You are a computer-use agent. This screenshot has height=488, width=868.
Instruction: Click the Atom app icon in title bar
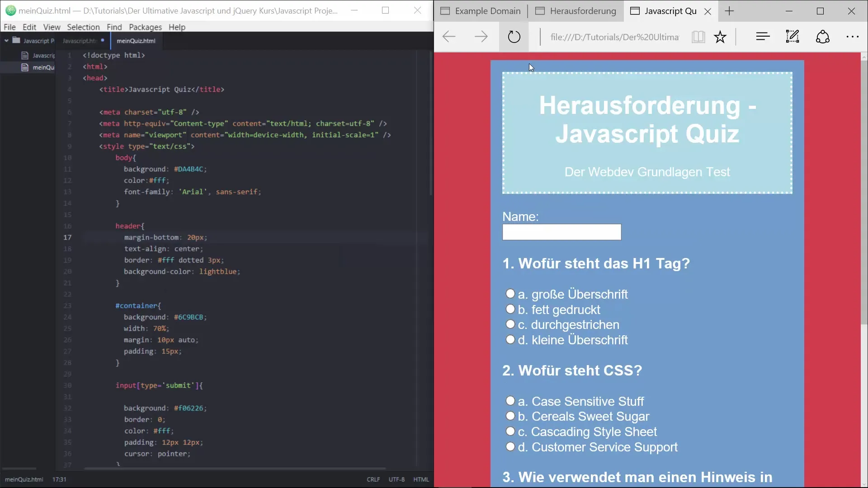[x=10, y=10]
